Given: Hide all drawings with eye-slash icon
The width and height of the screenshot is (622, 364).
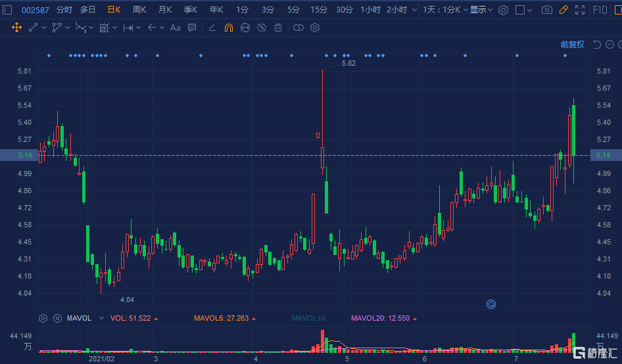Looking at the screenshot, I should coord(262,28).
